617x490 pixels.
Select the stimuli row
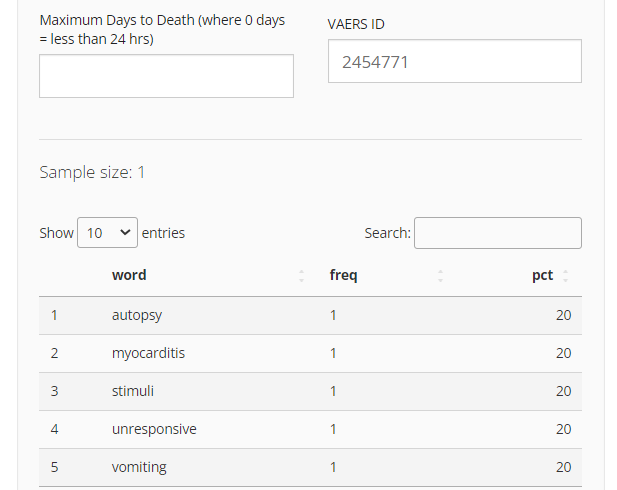(x=310, y=392)
